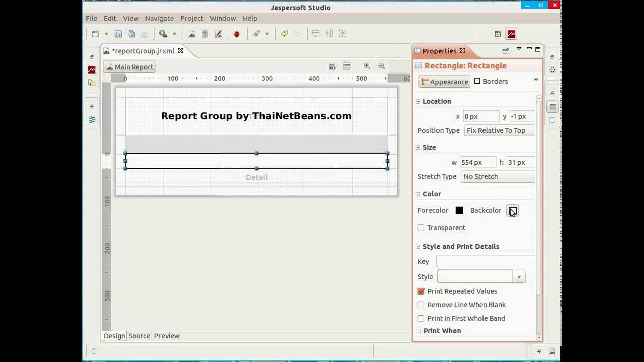
Task: Switch to the Design tab
Action: [x=114, y=336]
